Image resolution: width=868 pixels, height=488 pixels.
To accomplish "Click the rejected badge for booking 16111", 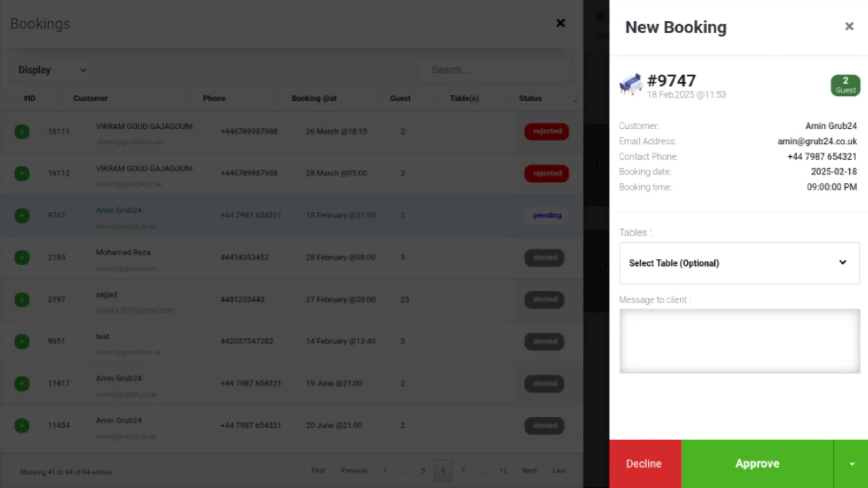I will [547, 131].
